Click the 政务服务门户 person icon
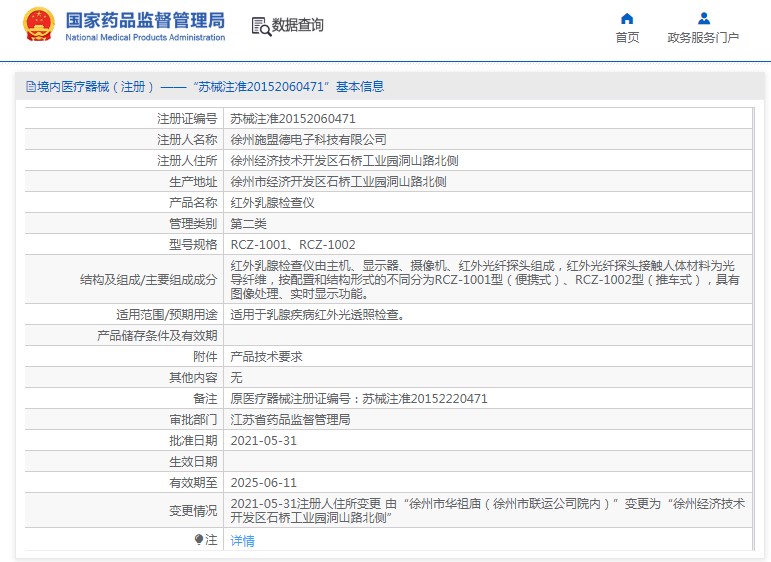The image size is (771, 562). tap(703, 18)
